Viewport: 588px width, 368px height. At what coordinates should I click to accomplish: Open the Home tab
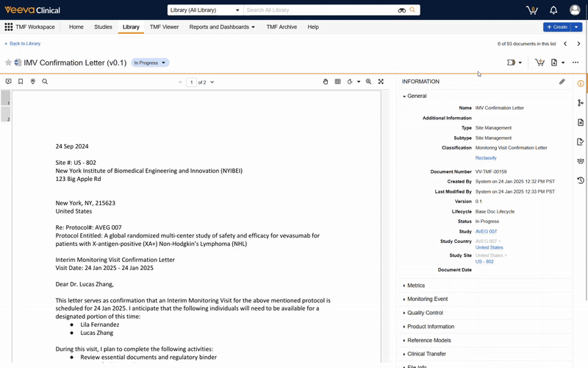click(76, 27)
